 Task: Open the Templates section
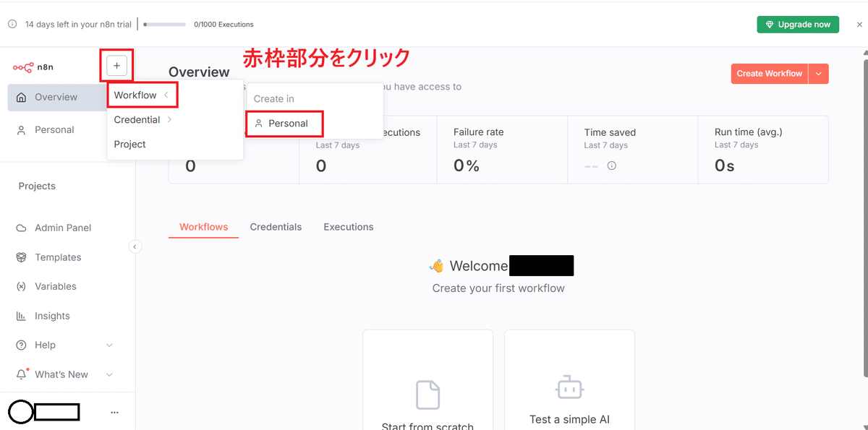pyautogui.click(x=59, y=257)
